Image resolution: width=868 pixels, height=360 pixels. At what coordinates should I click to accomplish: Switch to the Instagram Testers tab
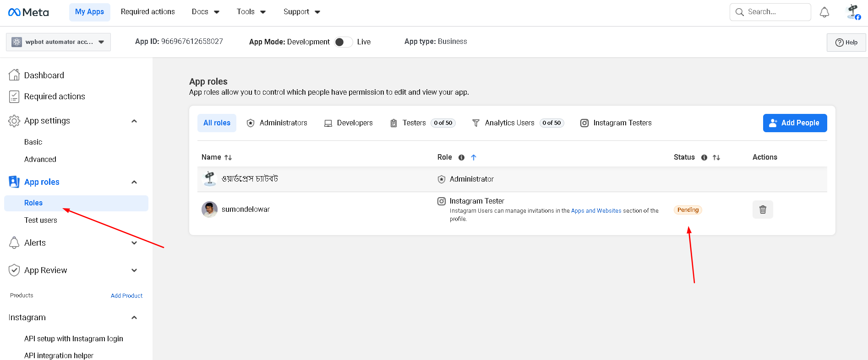click(x=616, y=123)
